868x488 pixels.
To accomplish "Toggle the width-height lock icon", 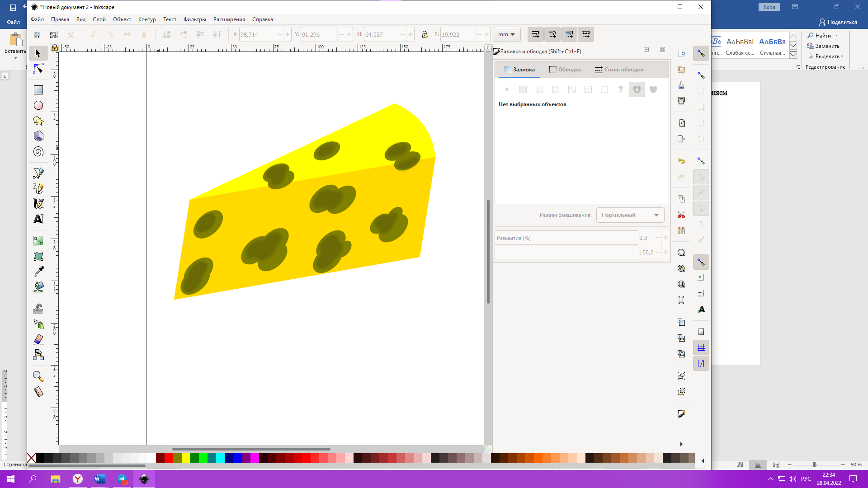I will (x=425, y=34).
